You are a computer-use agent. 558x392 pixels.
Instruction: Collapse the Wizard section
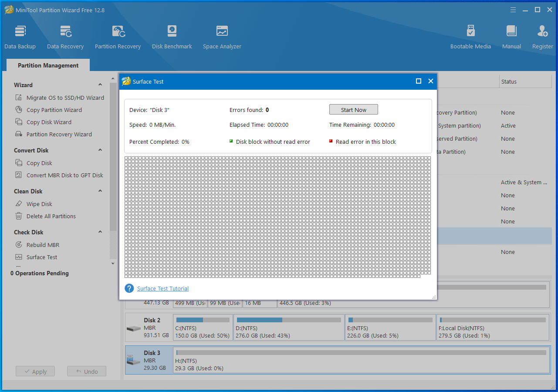(100, 85)
